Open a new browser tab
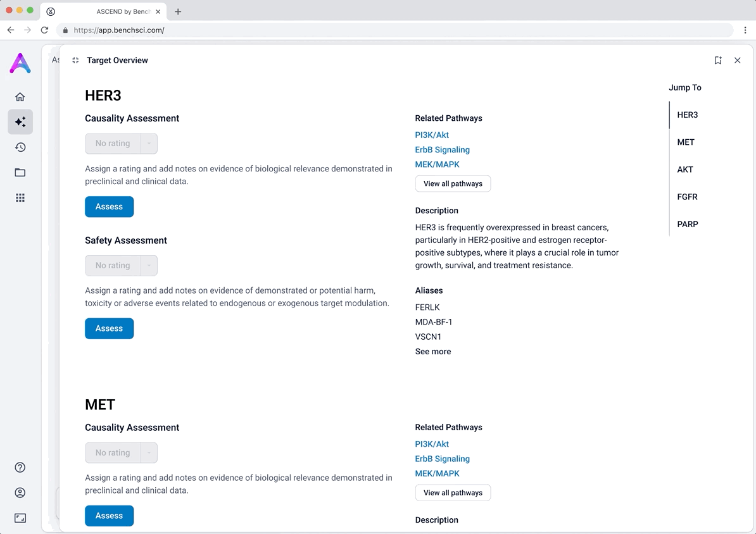The width and height of the screenshot is (756, 534). 178,11
